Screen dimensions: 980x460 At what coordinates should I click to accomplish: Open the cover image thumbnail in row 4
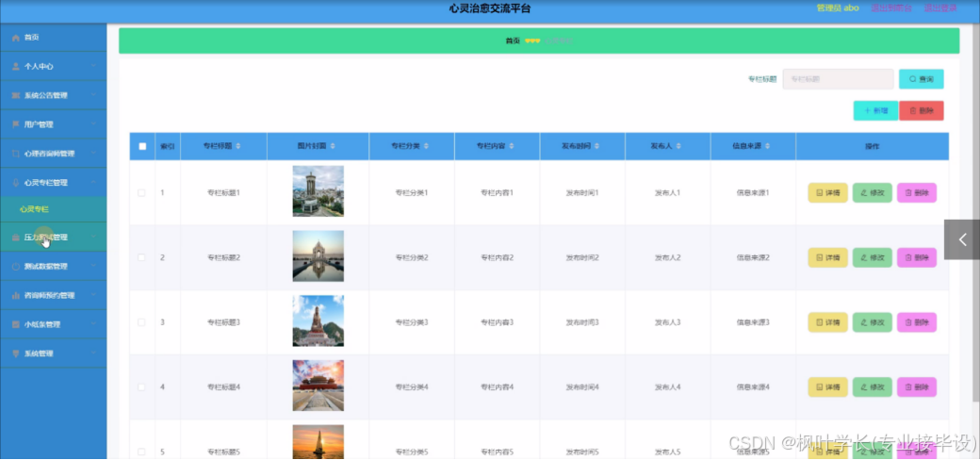pyautogui.click(x=318, y=386)
